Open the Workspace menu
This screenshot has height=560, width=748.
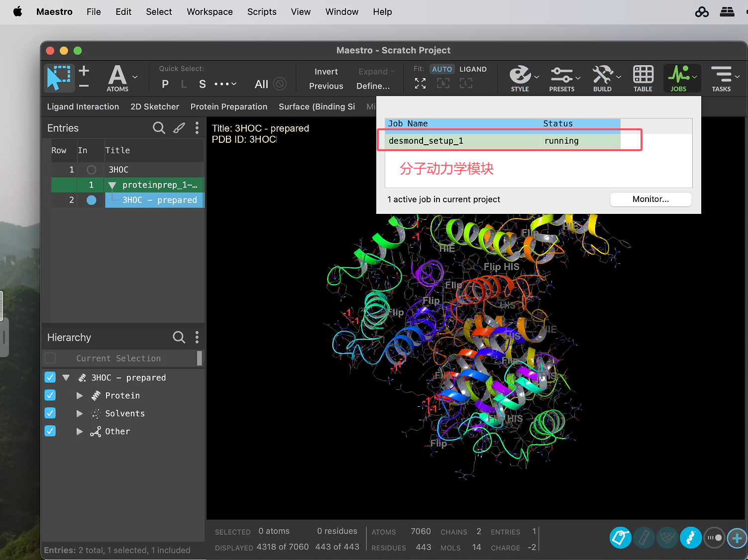click(x=210, y=11)
